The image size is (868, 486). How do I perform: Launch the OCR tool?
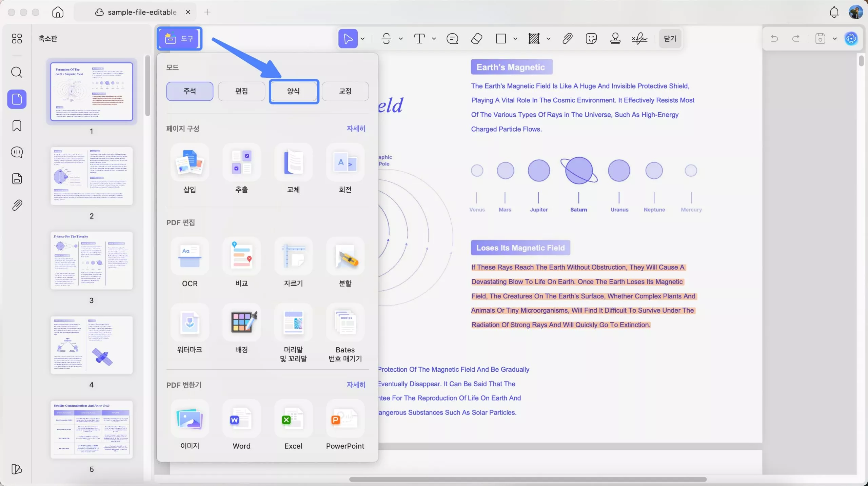click(190, 263)
